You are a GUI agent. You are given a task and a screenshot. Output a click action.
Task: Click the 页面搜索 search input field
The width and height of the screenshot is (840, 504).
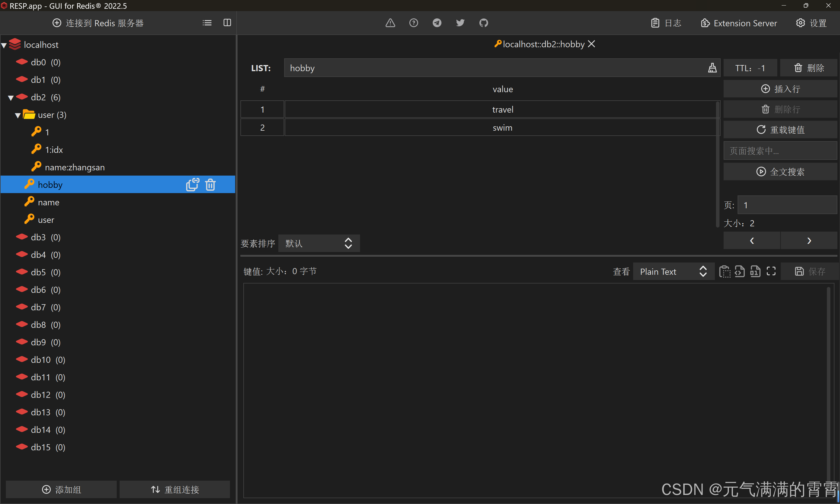pos(780,150)
